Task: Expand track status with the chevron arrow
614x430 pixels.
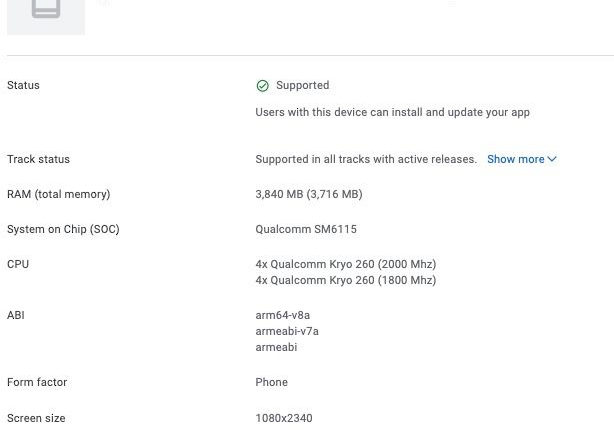Action: pos(552,159)
